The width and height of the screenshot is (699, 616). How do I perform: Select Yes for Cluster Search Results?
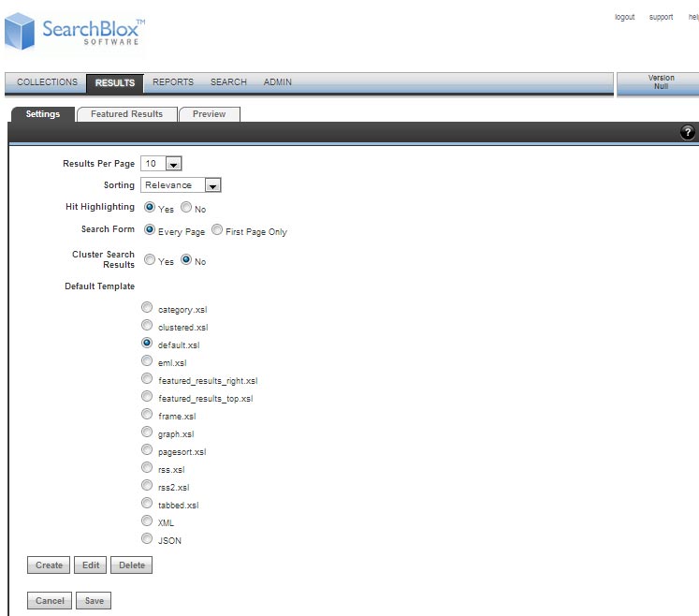[150, 259]
